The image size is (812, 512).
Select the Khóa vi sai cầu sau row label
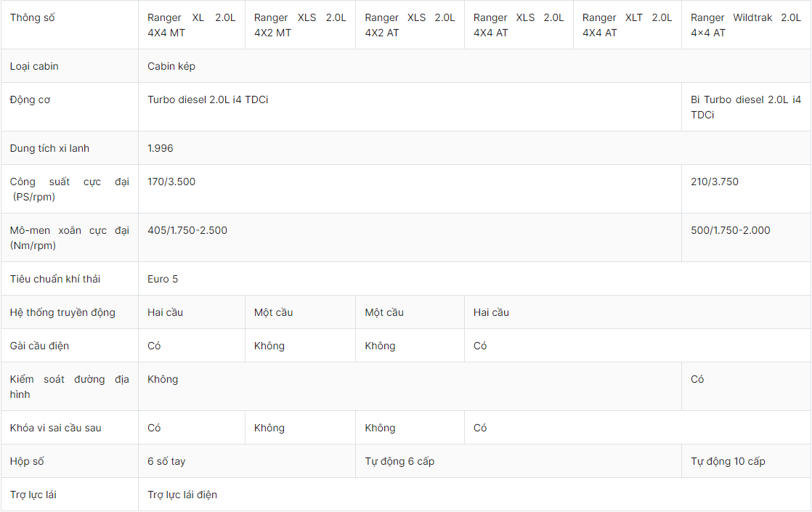[x=56, y=428]
